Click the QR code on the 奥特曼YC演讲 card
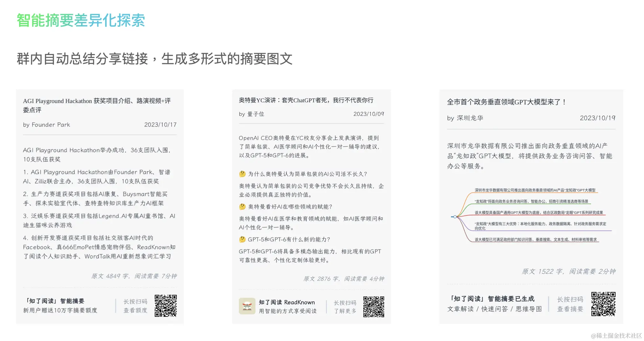 click(x=374, y=307)
